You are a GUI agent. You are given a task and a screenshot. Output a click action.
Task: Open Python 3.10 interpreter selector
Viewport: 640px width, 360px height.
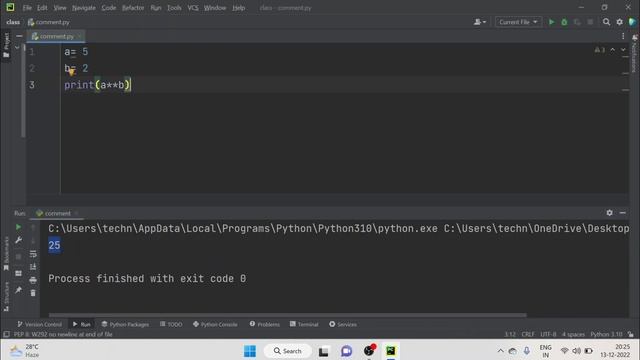click(x=606, y=334)
